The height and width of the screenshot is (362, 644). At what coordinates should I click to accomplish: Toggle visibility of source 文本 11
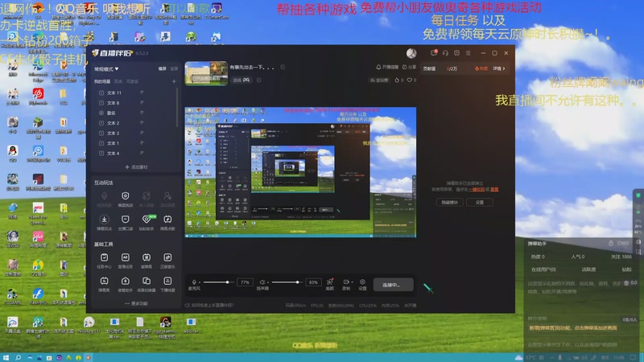pos(142,93)
